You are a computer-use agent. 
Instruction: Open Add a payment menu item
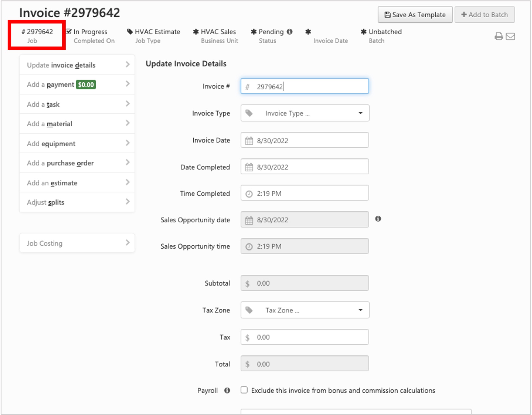tap(77, 84)
